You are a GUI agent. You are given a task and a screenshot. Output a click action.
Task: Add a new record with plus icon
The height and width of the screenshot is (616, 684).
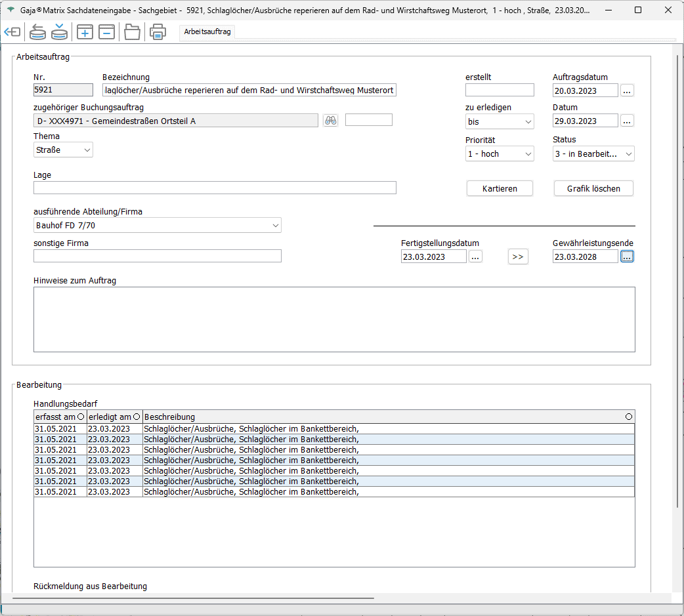click(85, 31)
